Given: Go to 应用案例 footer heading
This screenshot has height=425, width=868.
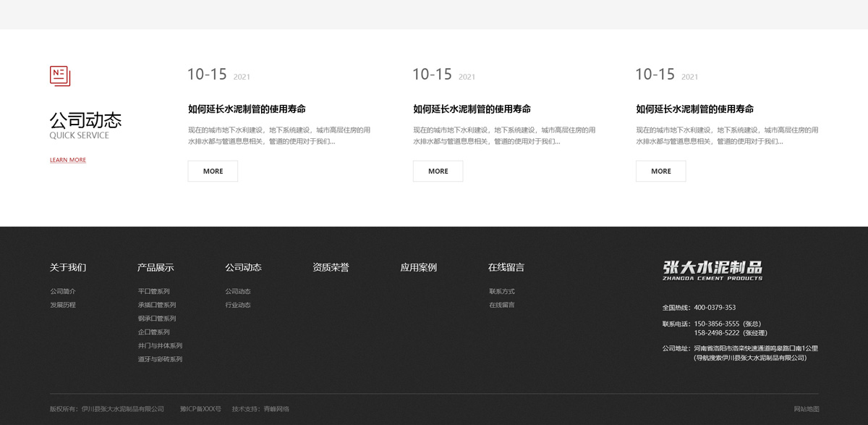Looking at the screenshot, I should 418,267.
